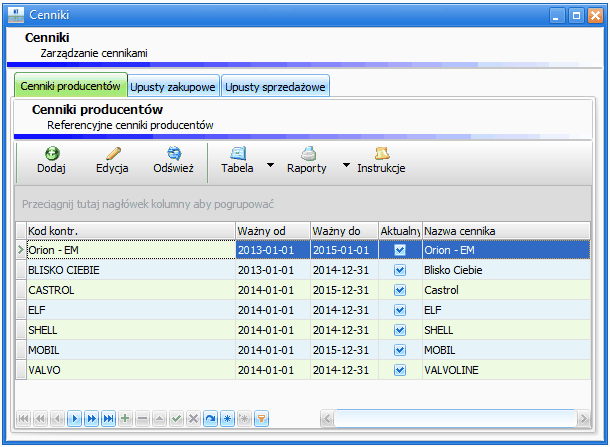Click the Tabela toolbar button
Viewport: 610px width, 447px height.
click(237, 160)
